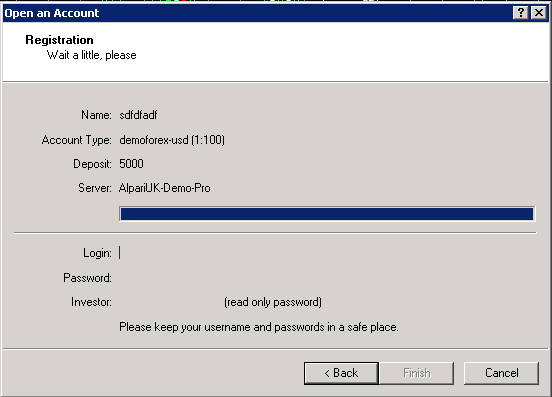Click the Cancel button
This screenshot has width=552, height=397.
[501, 373]
